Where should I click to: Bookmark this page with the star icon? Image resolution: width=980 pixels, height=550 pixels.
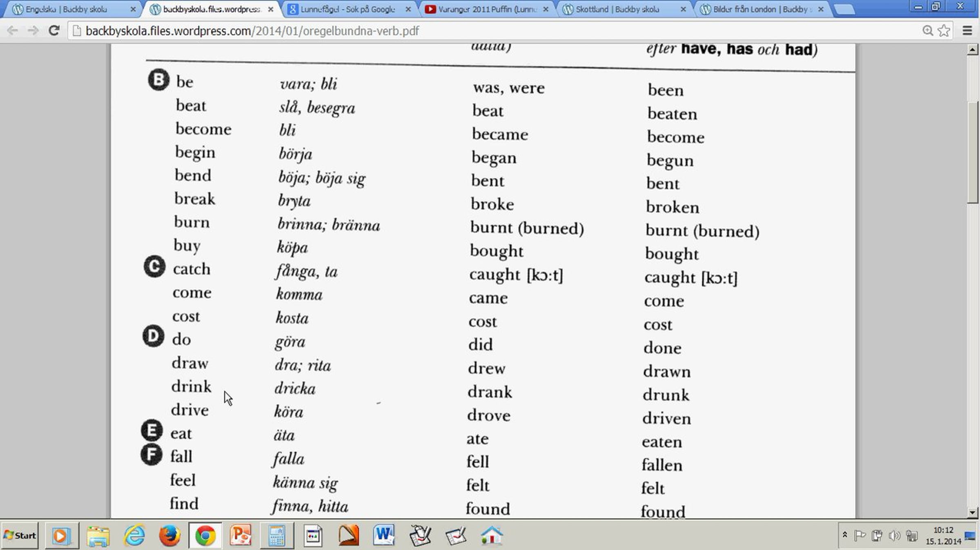[944, 31]
